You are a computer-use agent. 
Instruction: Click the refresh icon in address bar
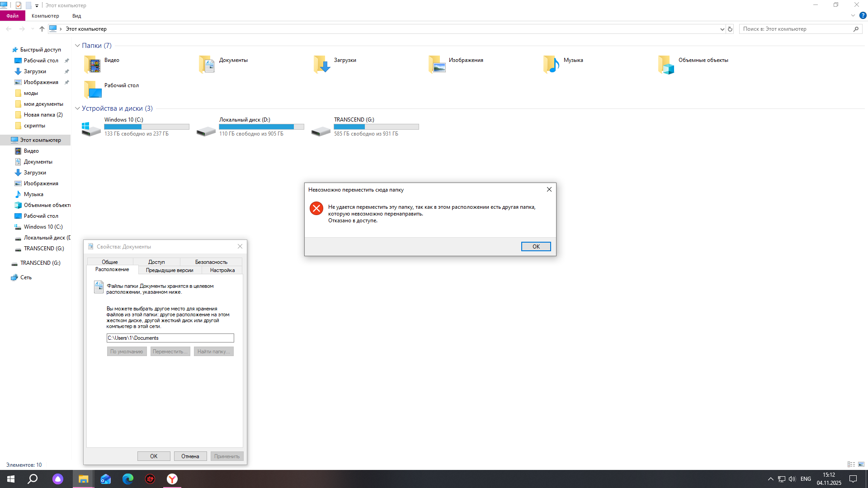pos(730,29)
